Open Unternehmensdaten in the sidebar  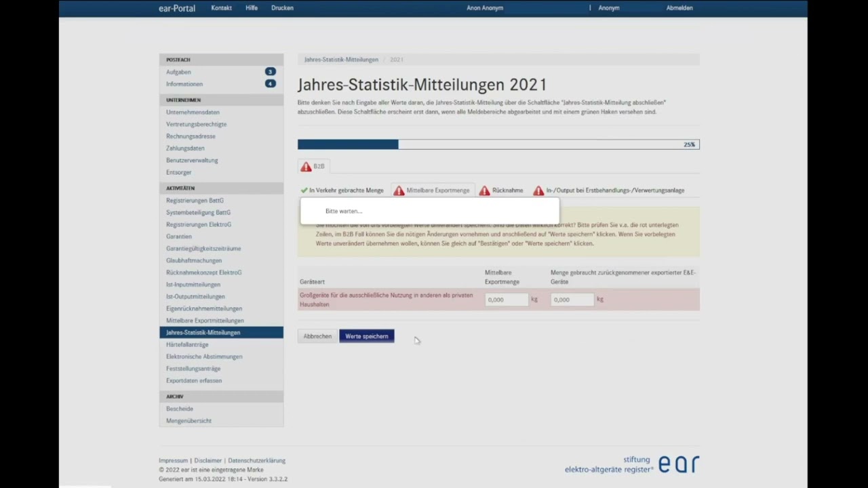193,113
